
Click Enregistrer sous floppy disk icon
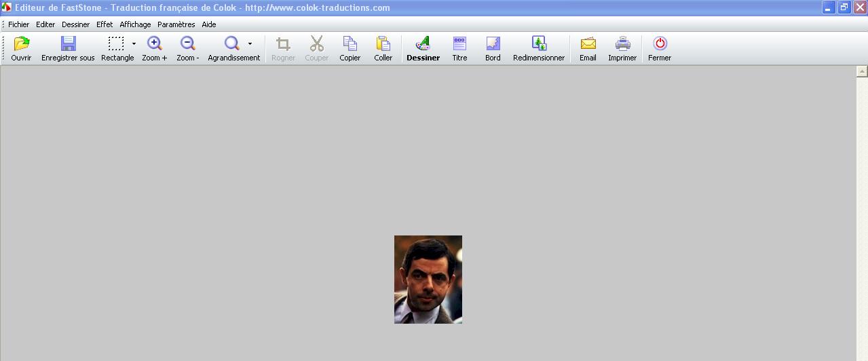(x=68, y=45)
